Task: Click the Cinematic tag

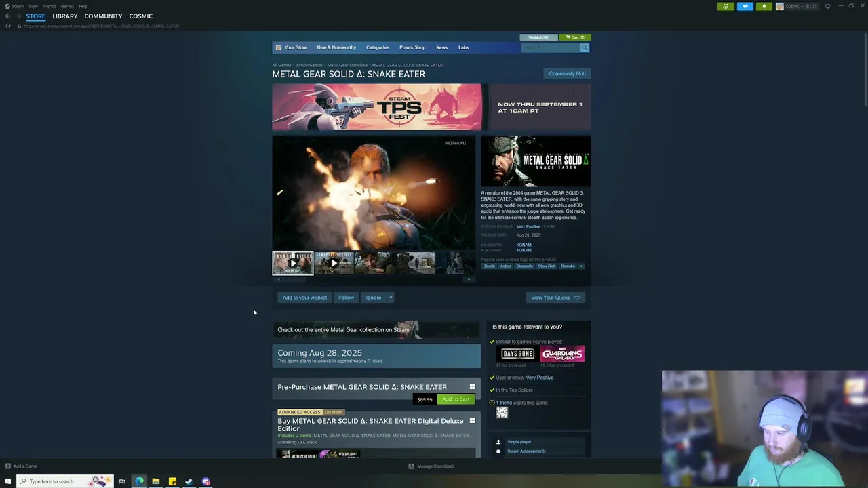Action: tap(524, 266)
